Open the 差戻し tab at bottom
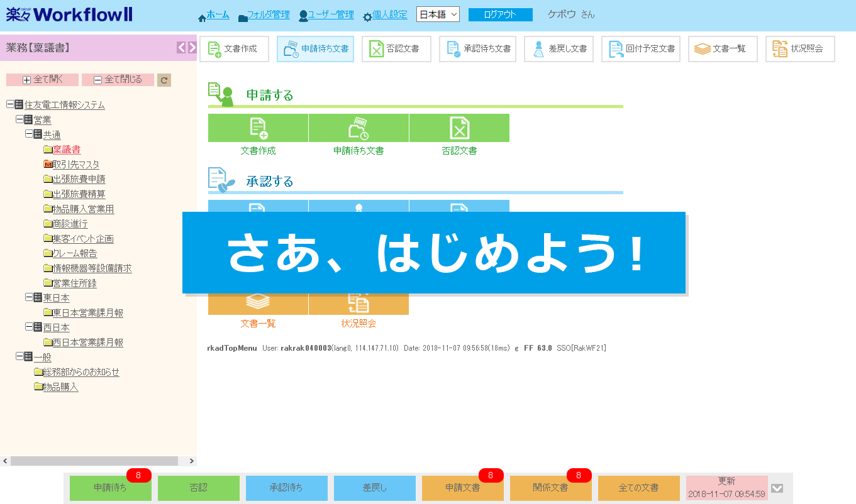 (375, 488)
